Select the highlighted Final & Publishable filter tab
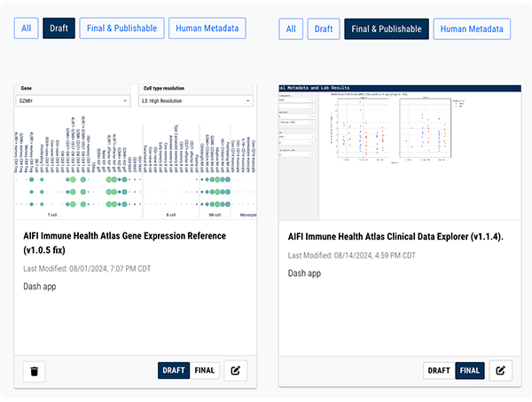The width and height of the screenshot is (532, 402). (386, 28)
